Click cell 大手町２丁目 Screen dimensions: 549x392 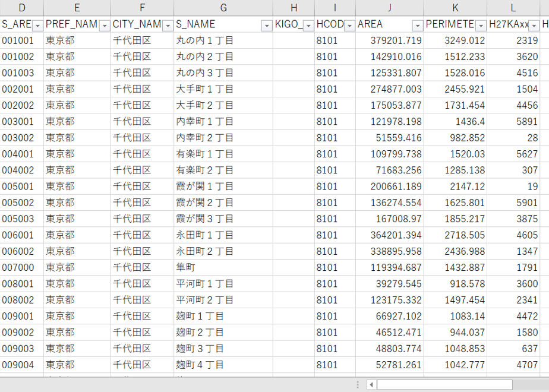click(223, 105)
